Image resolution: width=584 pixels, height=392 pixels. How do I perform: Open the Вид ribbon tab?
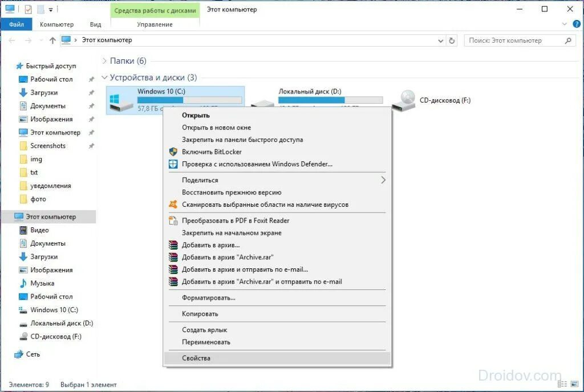click(95, 24)
